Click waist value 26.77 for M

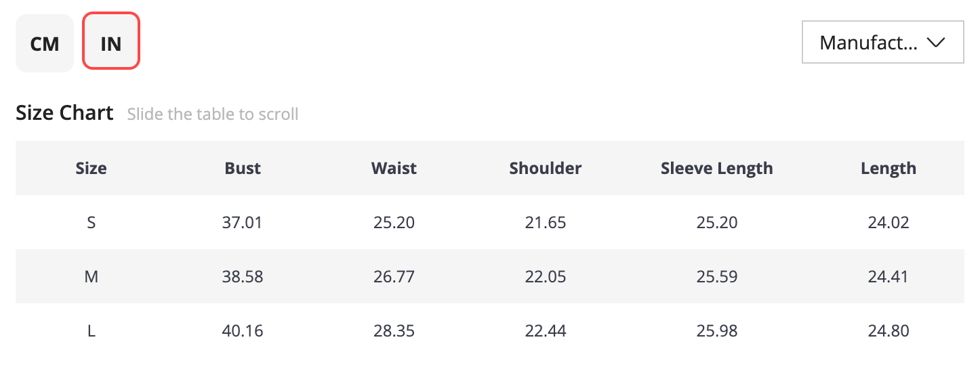394,276
